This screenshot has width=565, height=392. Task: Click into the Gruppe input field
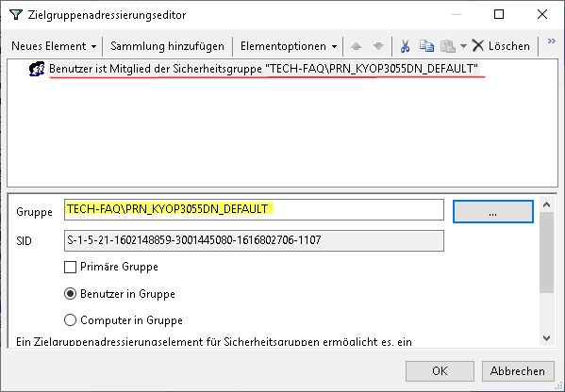point(254,209)
